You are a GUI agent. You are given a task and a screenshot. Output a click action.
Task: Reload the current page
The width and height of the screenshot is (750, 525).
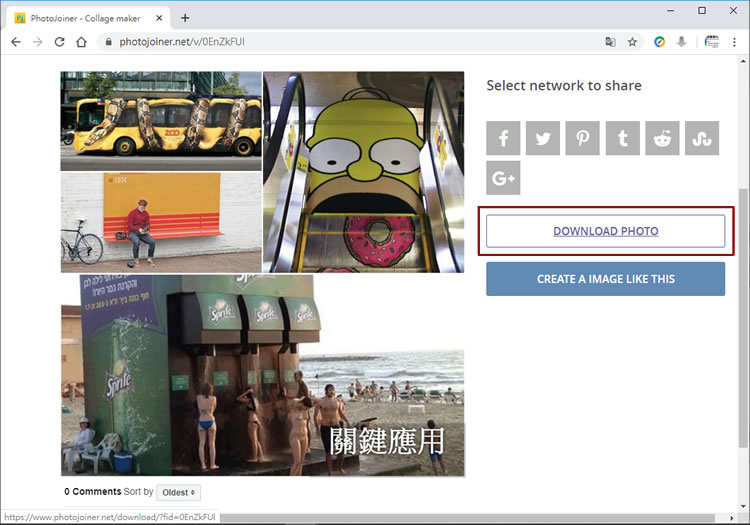click(x=59, y=42)
